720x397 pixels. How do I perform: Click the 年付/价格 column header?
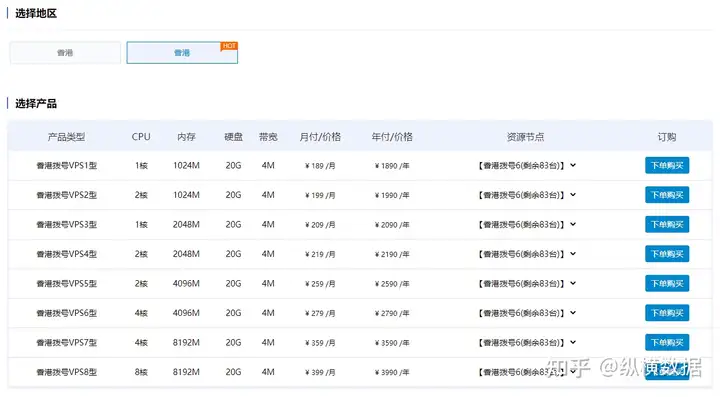pyautogui.click(x=392, y=137)
